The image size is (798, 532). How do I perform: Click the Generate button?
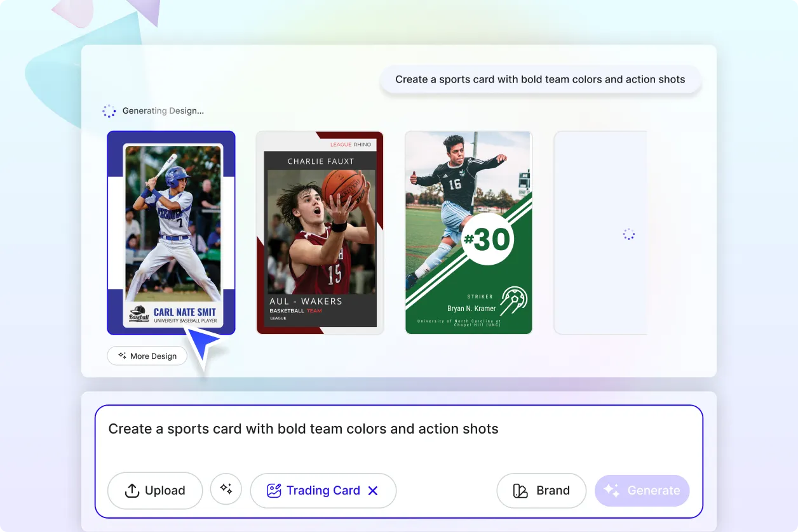pos(642,491)
